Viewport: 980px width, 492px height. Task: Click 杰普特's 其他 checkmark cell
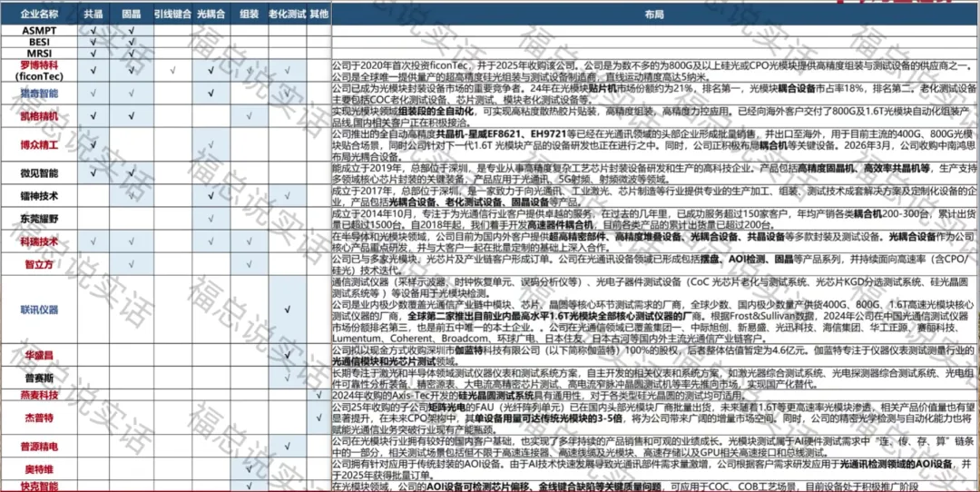click(318, 418)
